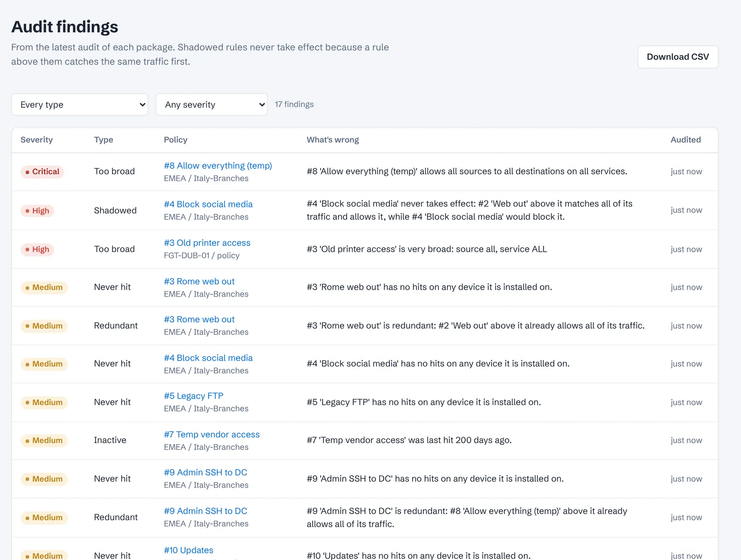Click the Critical severity badge
The image size is (741, 560).
tap(42, 172)
